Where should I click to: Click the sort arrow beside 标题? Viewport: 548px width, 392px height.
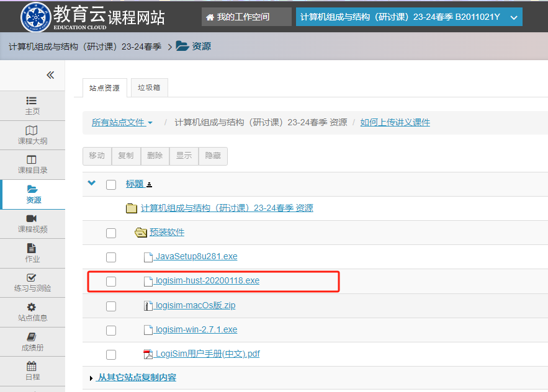(149, 184)
